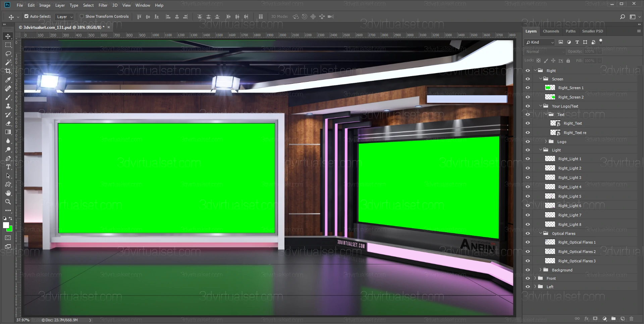
Task: Open the Image menu
Action: pyautogui.click(x=45, y=5)
